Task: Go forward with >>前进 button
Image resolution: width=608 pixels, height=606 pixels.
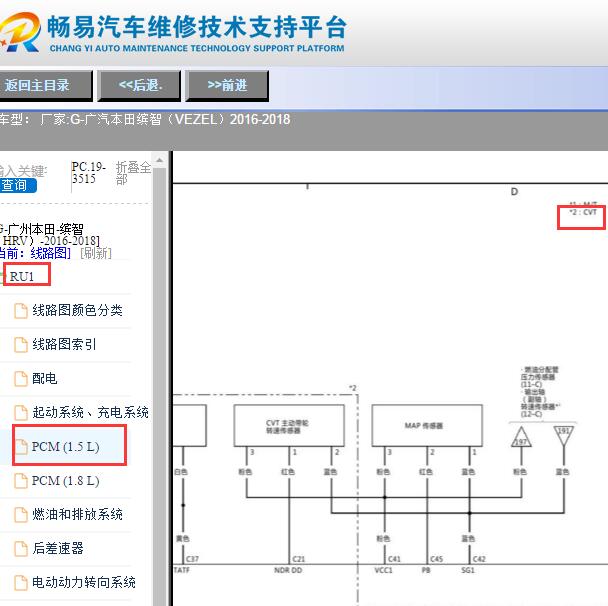Action: [x=227, y=86]
